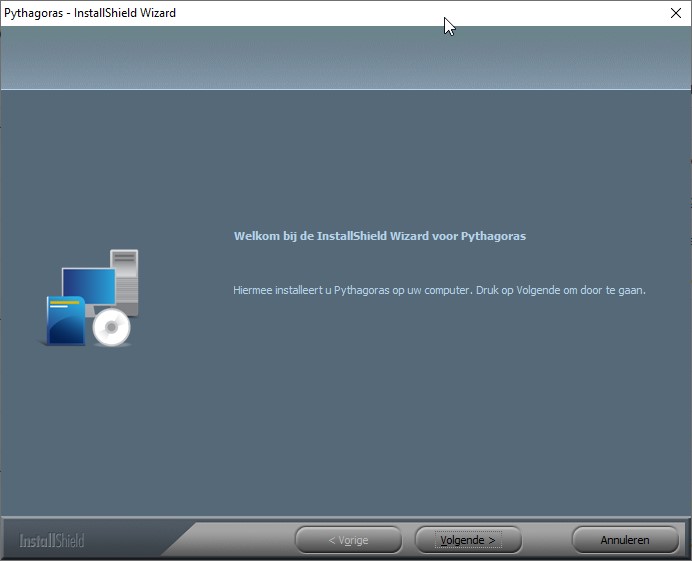Close the InstallShield Wizard window
692x561 pixels.
[676, 13]
